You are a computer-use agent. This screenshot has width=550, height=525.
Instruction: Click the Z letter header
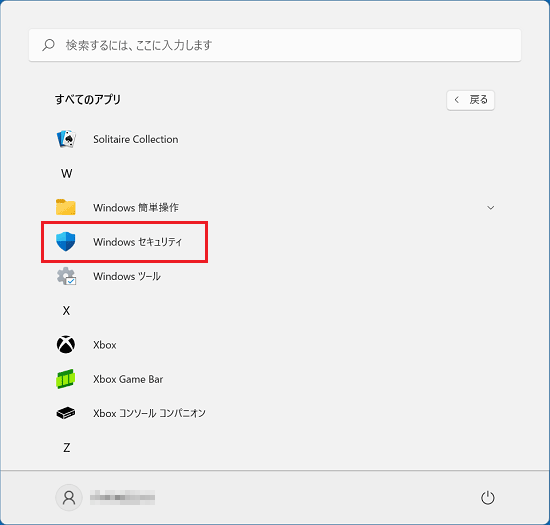click(66, 447)
